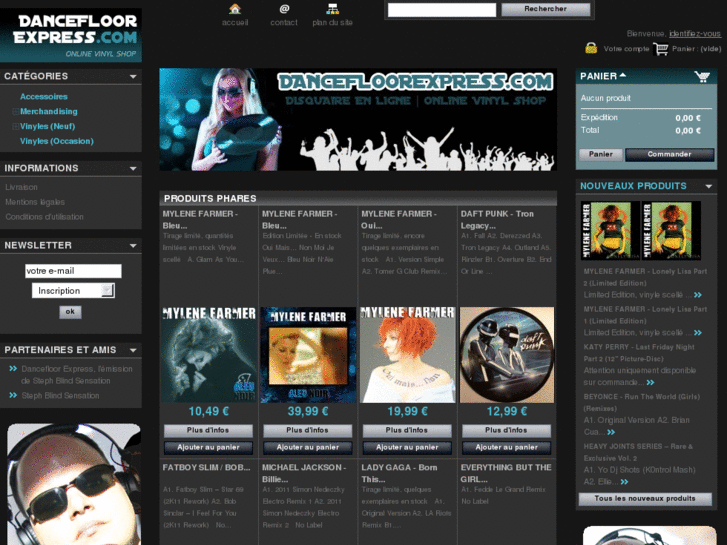Collapse the Informations block arrow
This screenshot has width=727, height=545.
(133, 168)
